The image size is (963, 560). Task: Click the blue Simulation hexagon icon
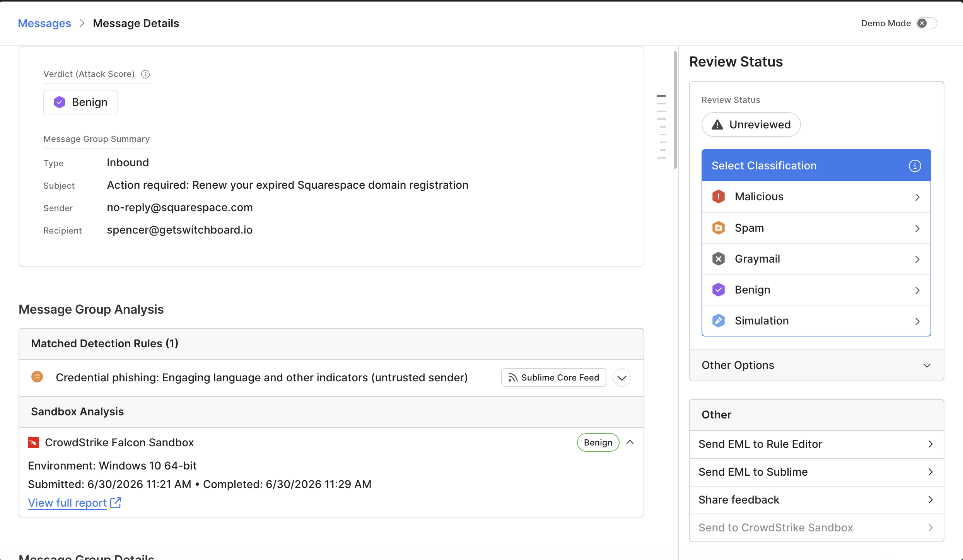(719, 321)
